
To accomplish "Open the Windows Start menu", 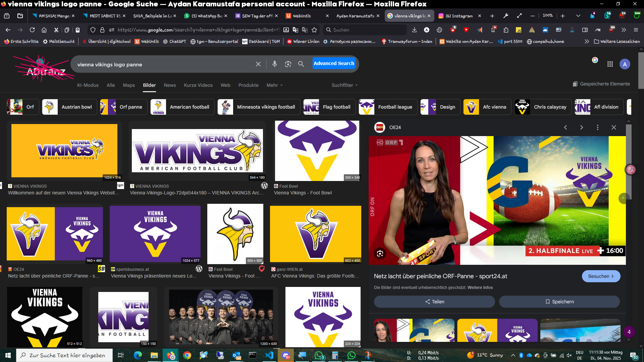I will pyautogui.click(x=8, y=355).
